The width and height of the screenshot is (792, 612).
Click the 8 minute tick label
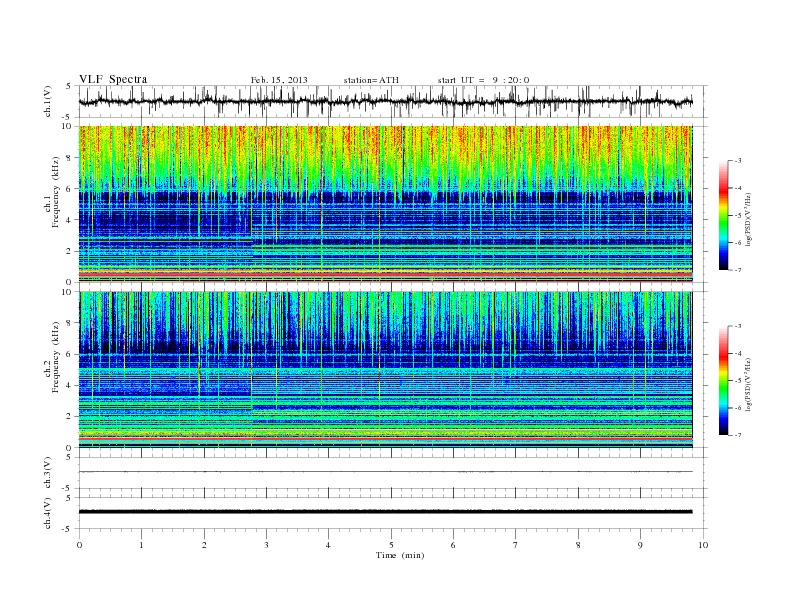click(578, 545)
